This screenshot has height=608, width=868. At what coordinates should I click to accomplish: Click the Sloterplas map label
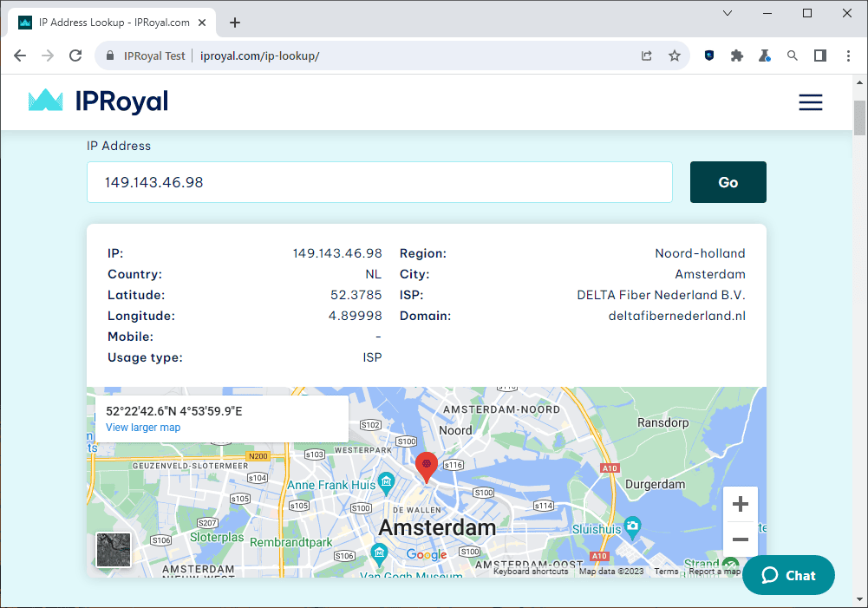coord(217,537)
